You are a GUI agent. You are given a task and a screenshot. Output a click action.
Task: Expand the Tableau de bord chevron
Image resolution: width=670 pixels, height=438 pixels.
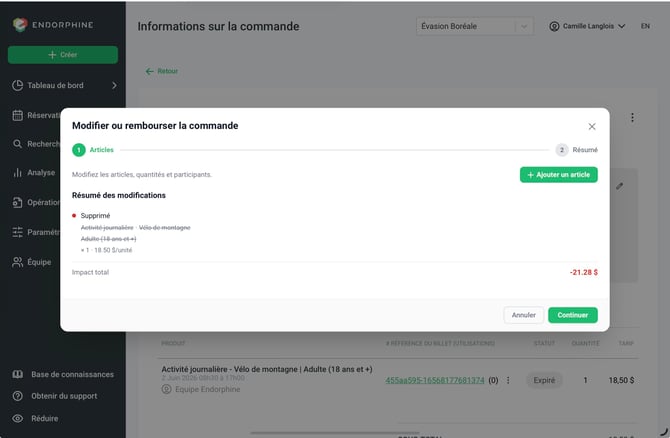pyautogui.click(x=114, y=85)
